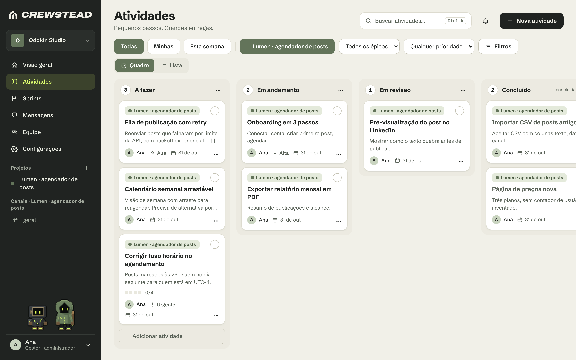Click Ana's avatar at sidebar bottom

click(15, 345)
